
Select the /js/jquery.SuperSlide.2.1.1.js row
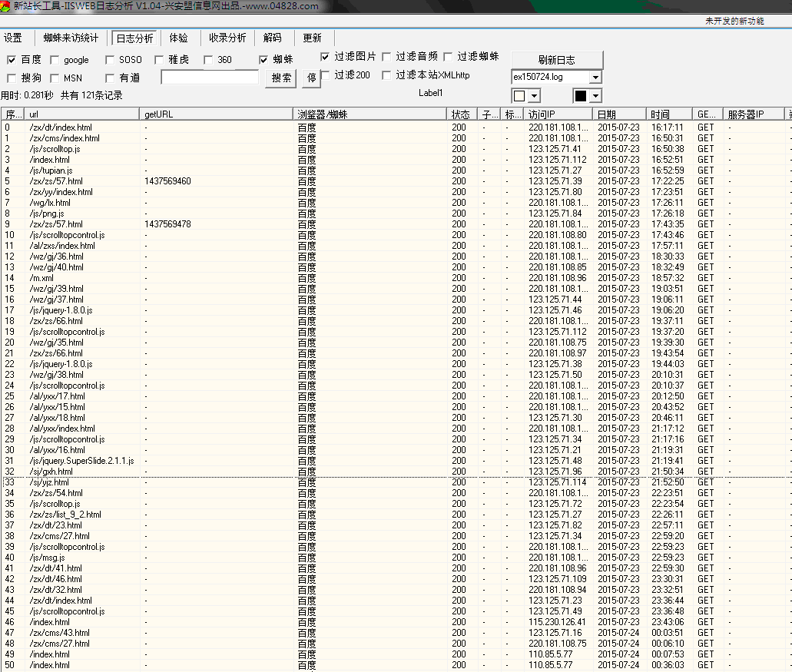click(x=396, y=461)
